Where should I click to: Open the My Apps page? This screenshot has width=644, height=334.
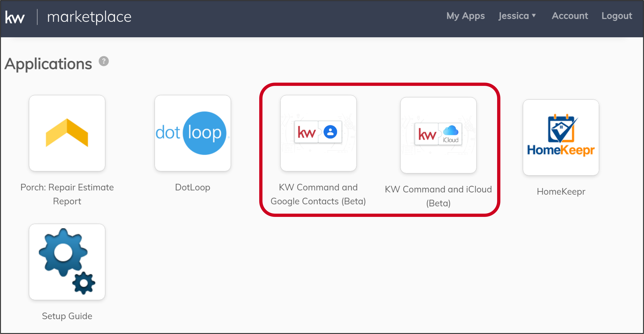coord(465,16)
